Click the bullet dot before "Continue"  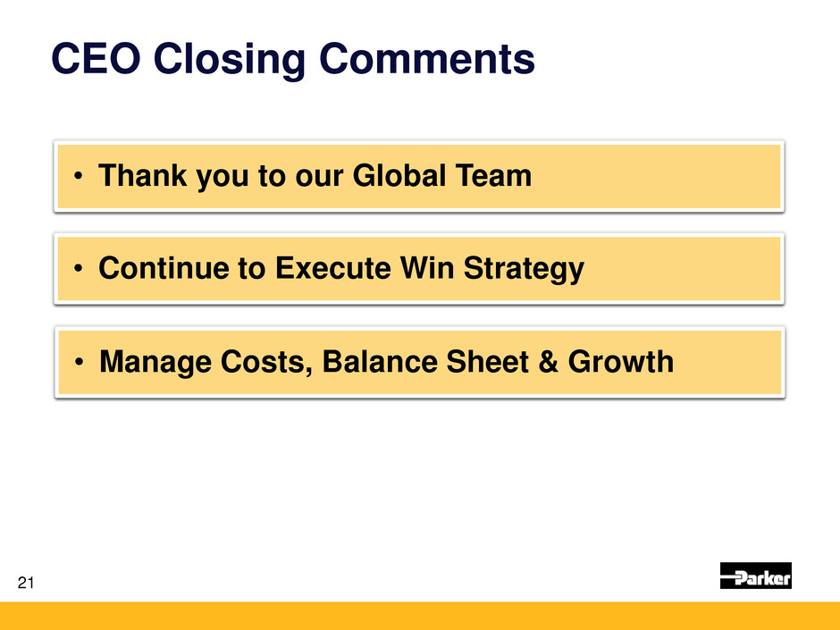[80, 269]
